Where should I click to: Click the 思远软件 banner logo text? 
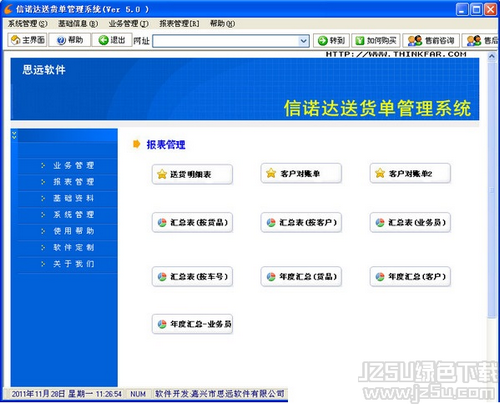44,70
